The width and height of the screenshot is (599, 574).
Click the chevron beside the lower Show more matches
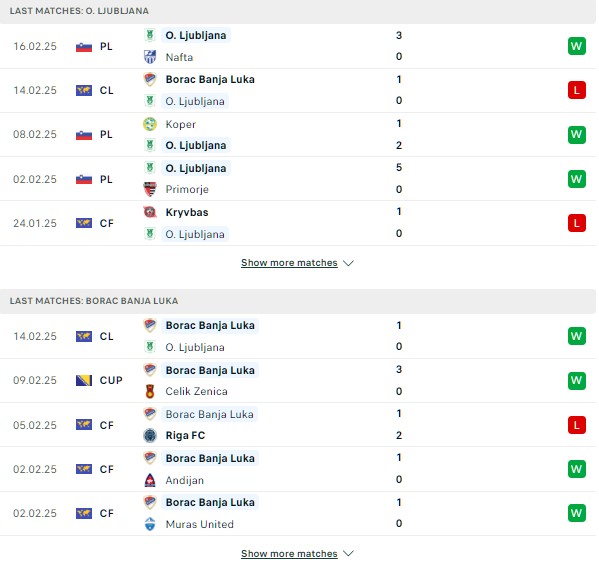tap(348, 553)
